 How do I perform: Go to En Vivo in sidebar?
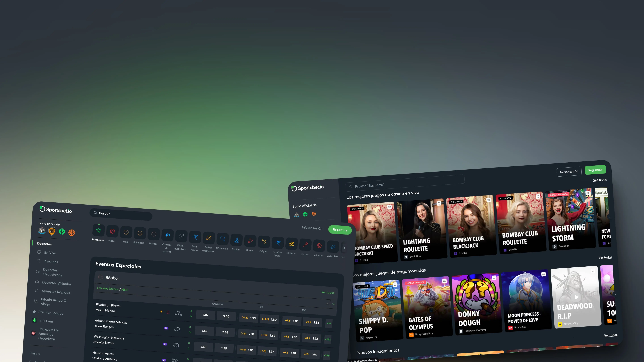(x=50, y=253)
